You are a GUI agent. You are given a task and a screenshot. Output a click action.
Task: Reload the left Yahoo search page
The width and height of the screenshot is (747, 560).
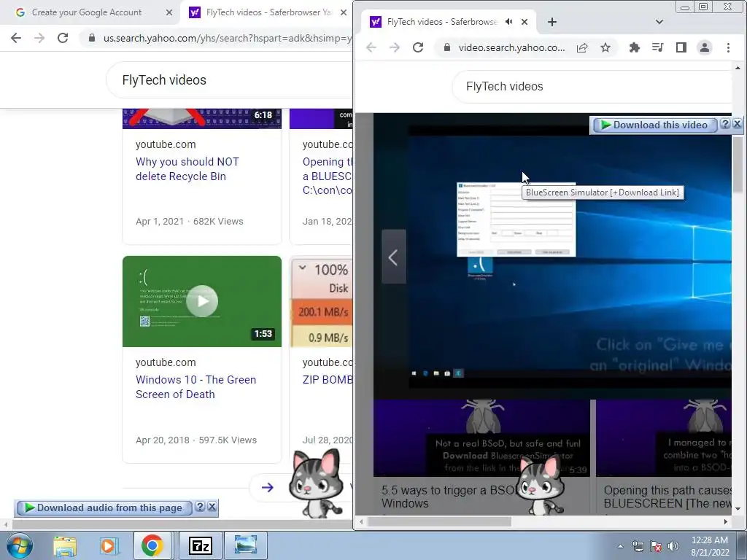tap(63, 38)
